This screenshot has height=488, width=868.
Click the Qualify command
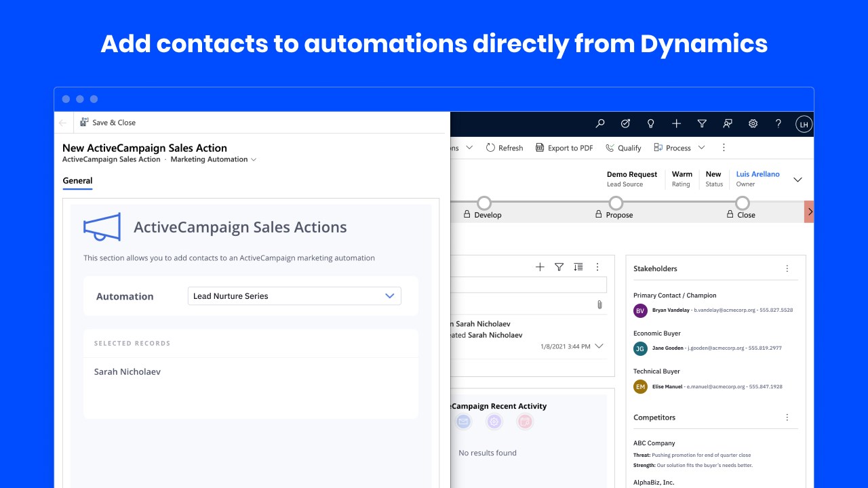tap(623, 148)
